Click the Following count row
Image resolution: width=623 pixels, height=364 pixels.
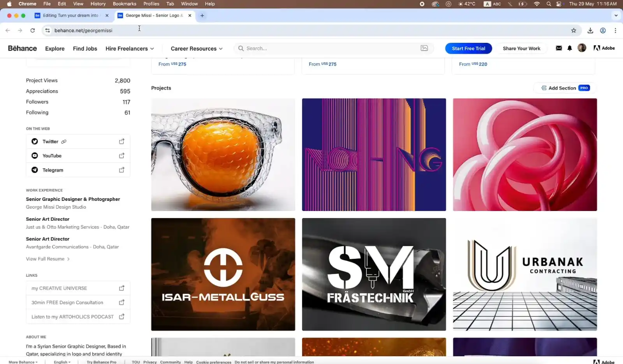coord(78,113)
